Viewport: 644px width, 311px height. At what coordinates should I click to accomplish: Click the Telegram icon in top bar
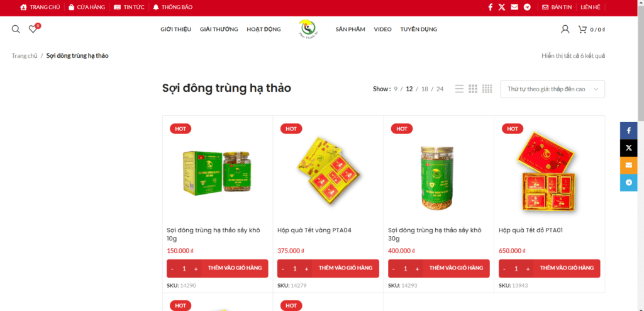pyautogui.click(x=527, y=7)
